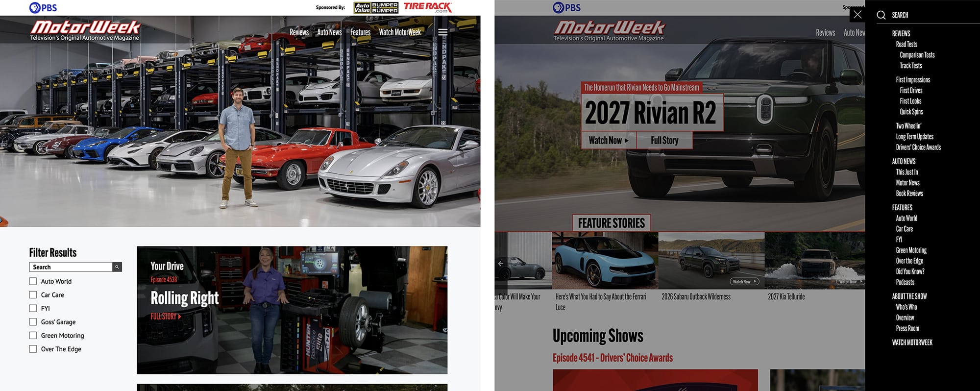Click the previous arrow on the Feature Stories carousel
Viewport: 980px width, 391px height.
(501, 264)
